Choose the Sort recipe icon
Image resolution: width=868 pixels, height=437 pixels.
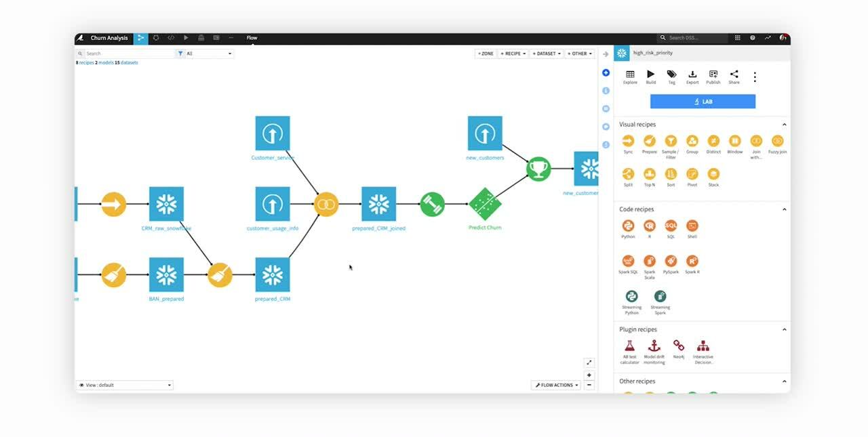pos(671,174)
